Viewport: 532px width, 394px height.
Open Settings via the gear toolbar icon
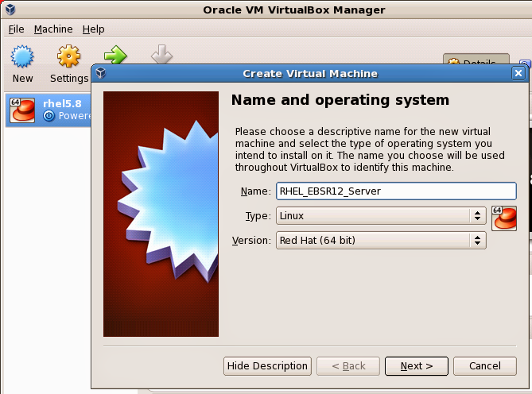(x=69, y=56)
